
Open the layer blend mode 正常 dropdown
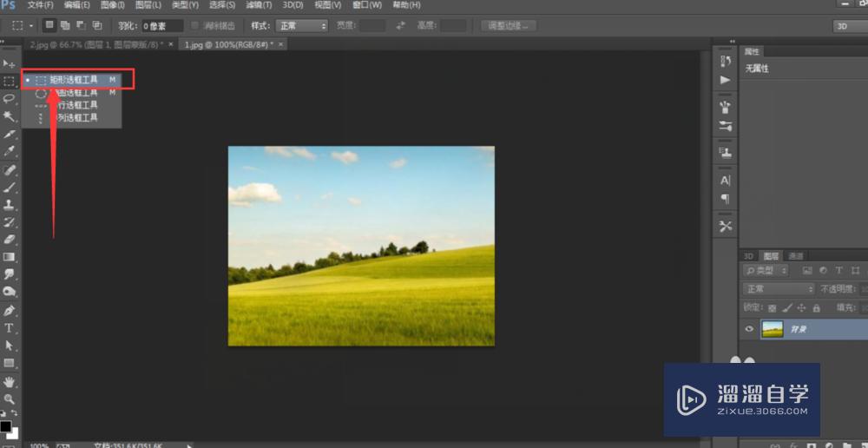pyautogui.click(x=779, y=289)
